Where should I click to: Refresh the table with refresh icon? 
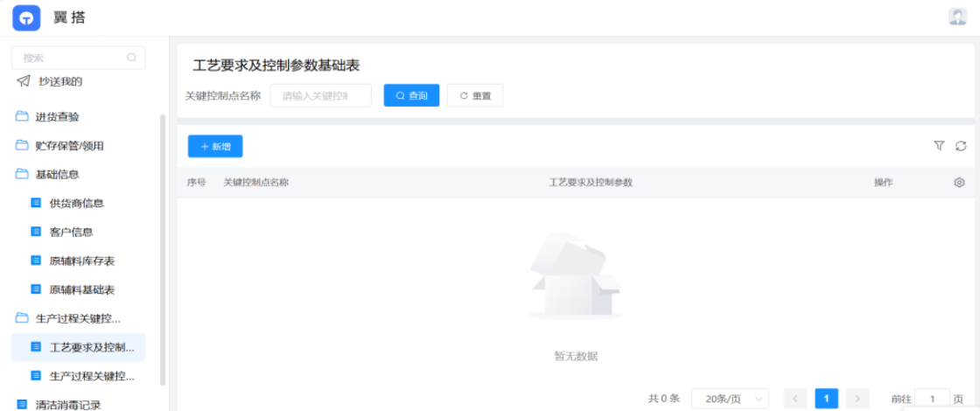tap(961, 146)
